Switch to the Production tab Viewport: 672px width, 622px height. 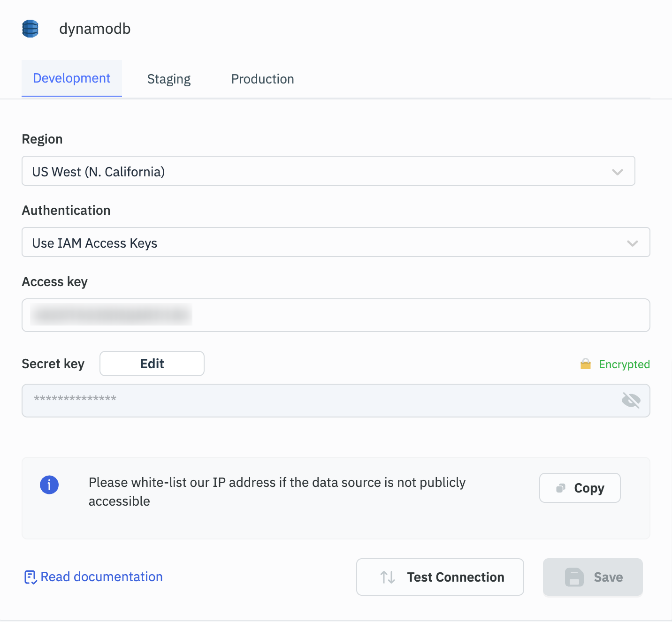(262, 79)
